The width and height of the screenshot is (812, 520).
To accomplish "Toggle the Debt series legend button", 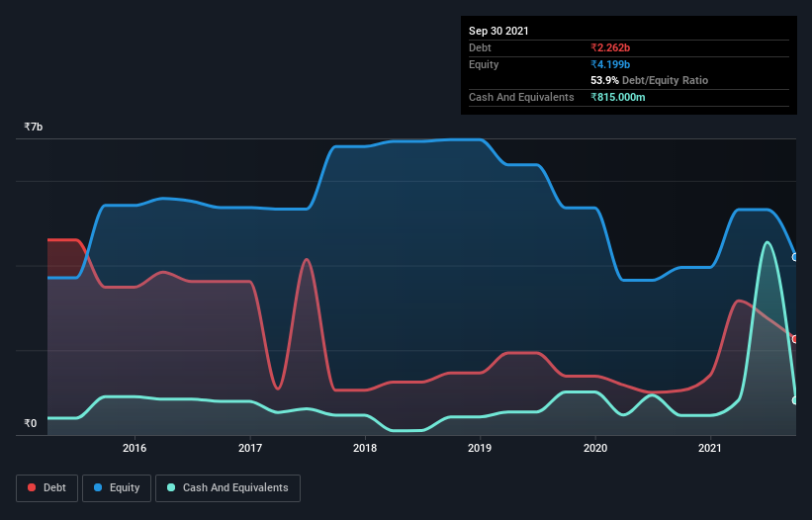I will pos(47,488).
